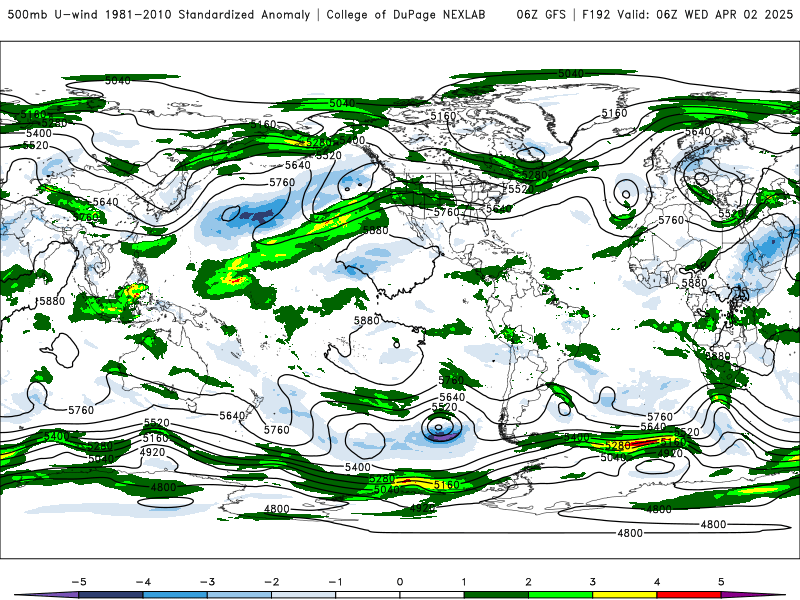Click the '-3' colorbar scale label

pyautogui.click(x=207, y=582)
